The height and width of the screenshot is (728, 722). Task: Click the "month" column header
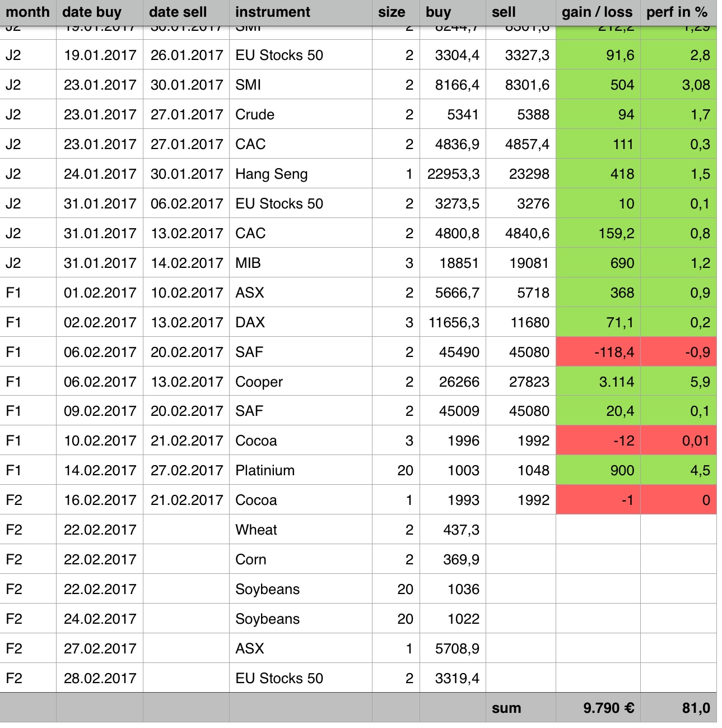pyautogui.click(x=27, y=12)
